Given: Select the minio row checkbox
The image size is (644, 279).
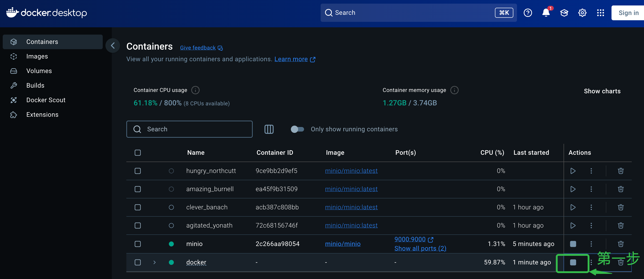Looking at the screenshot, I should (137, 244).
